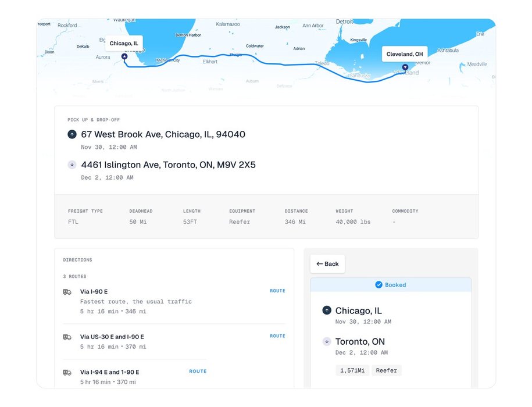
Task: Click the Chicago, IL map label
Action: 124,44
